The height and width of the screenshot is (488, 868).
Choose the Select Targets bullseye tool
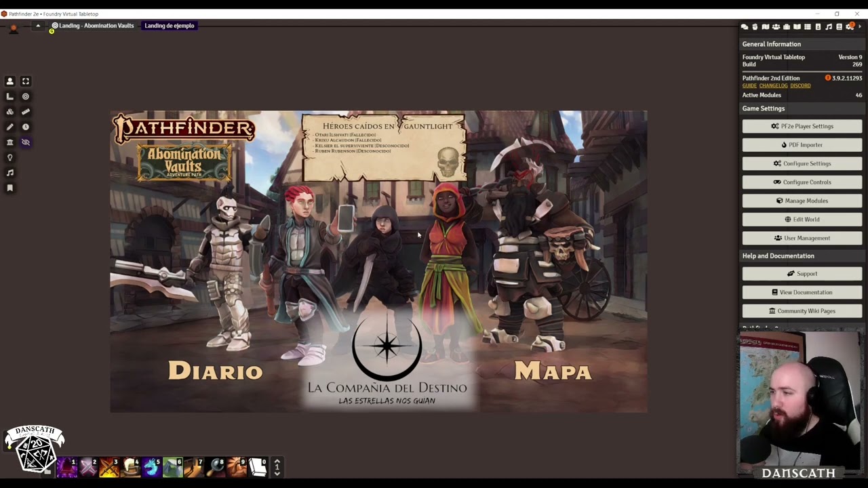[x=26, y=96]
